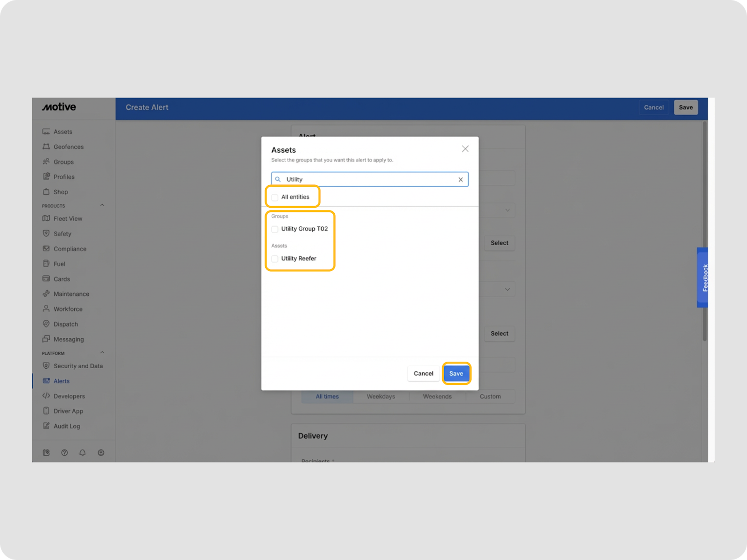This screenshot has width=747, height=560.
Task: Click the guide book icon at sidebar bottom
Action: point(46,453)
